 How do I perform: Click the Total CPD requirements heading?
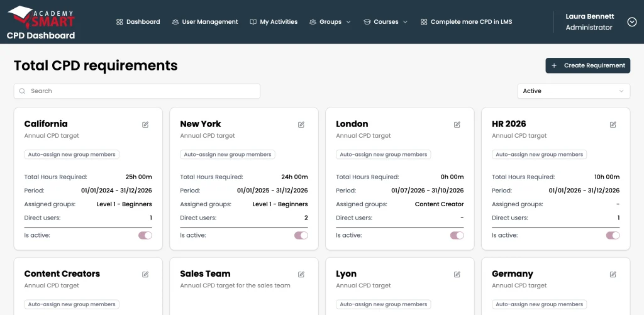pos(96,66)
